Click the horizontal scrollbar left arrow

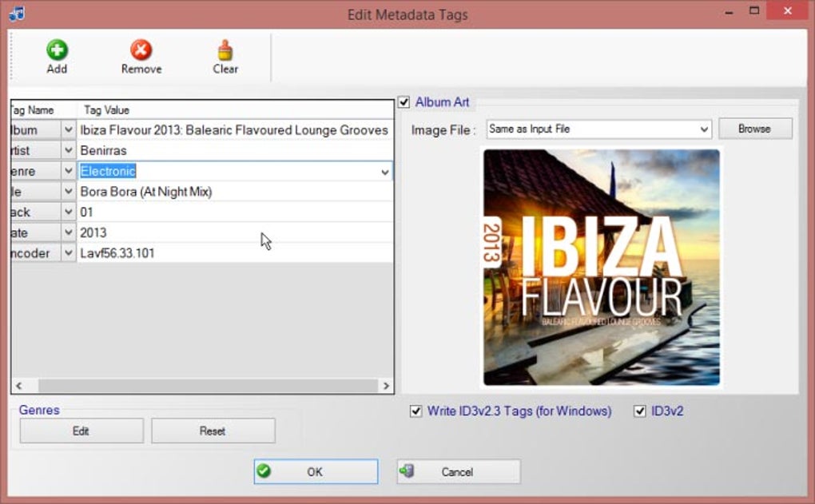click(x=19, y=386)
